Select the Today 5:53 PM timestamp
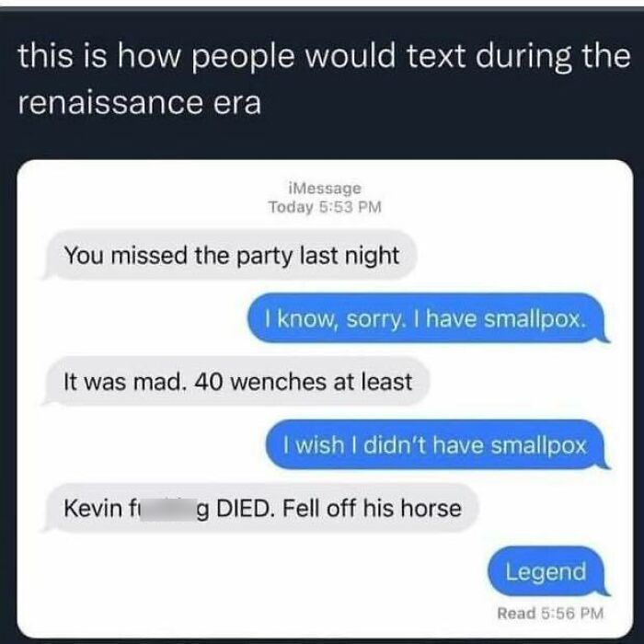Viewport: 644px width, 644px height. point(325,207)
